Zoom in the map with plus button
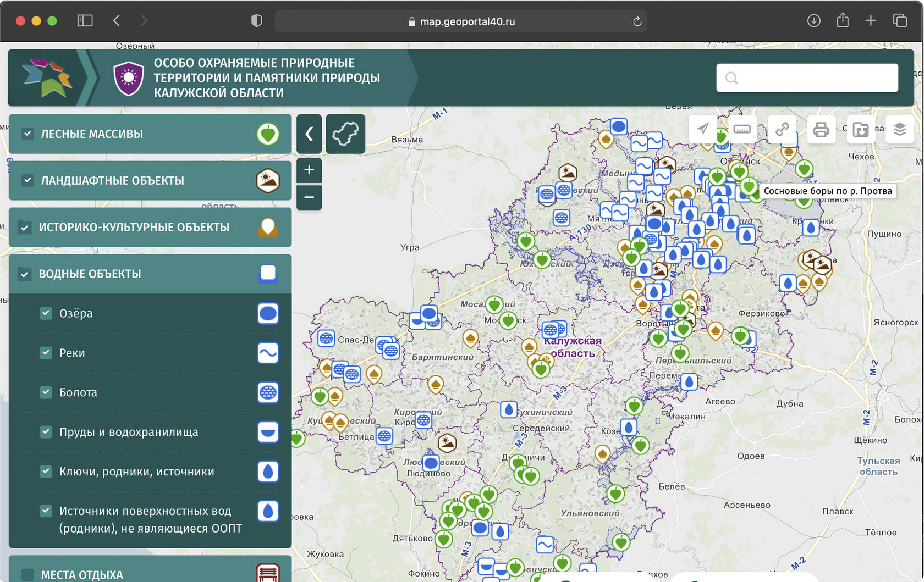Image resolution: width=924 pixels, height=582 pixels. 309,170
